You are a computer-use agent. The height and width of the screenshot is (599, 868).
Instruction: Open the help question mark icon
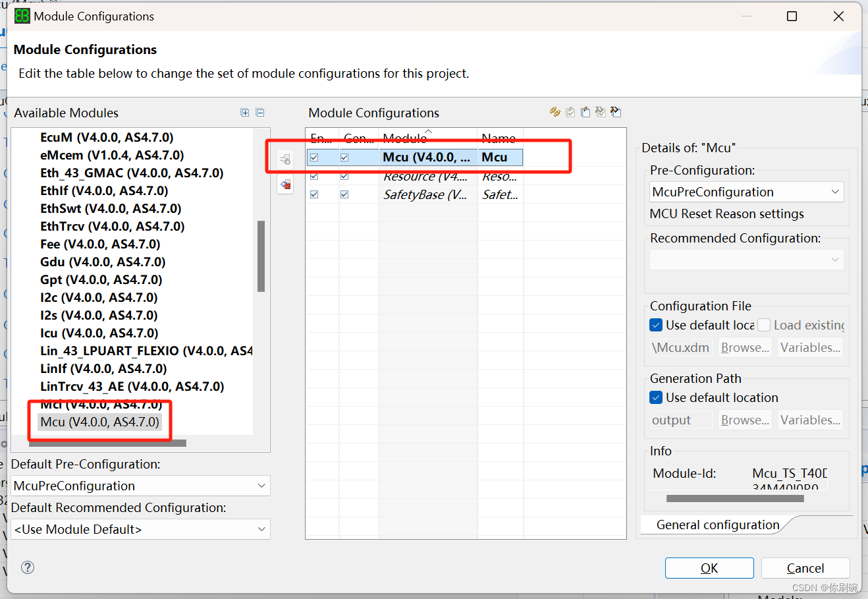coord(28,567)
